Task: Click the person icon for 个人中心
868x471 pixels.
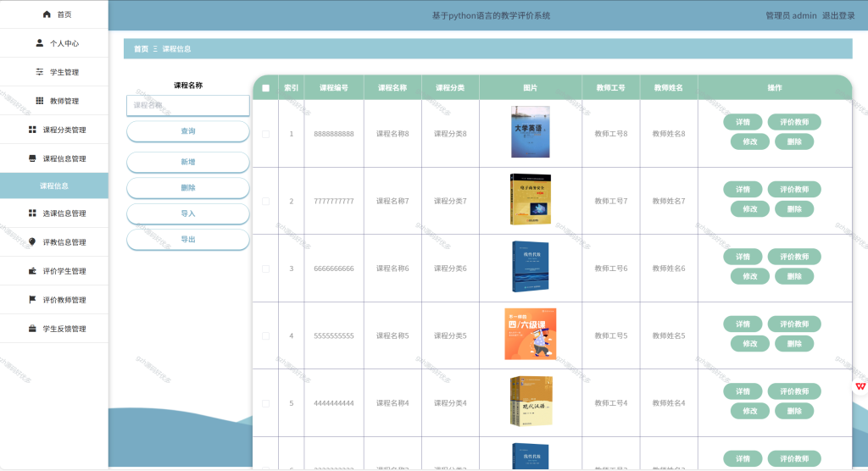Action: coord(39,42)
